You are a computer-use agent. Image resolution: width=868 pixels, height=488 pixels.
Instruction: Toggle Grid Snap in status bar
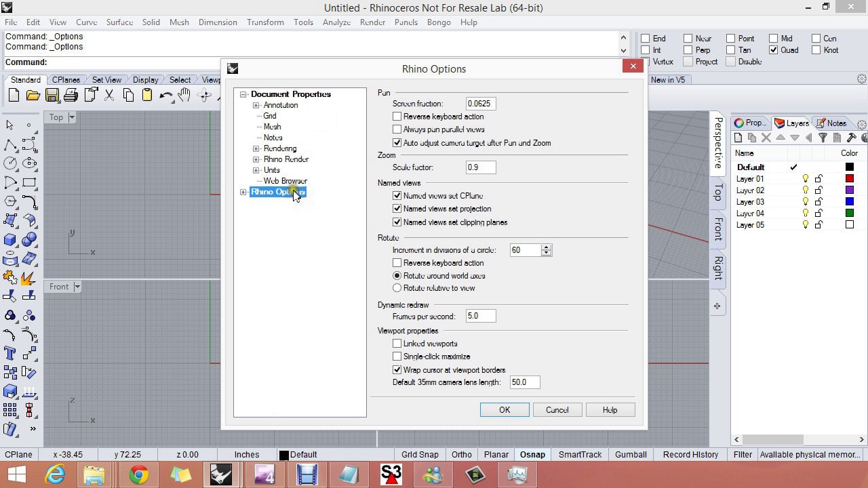(x=420, y=455)
